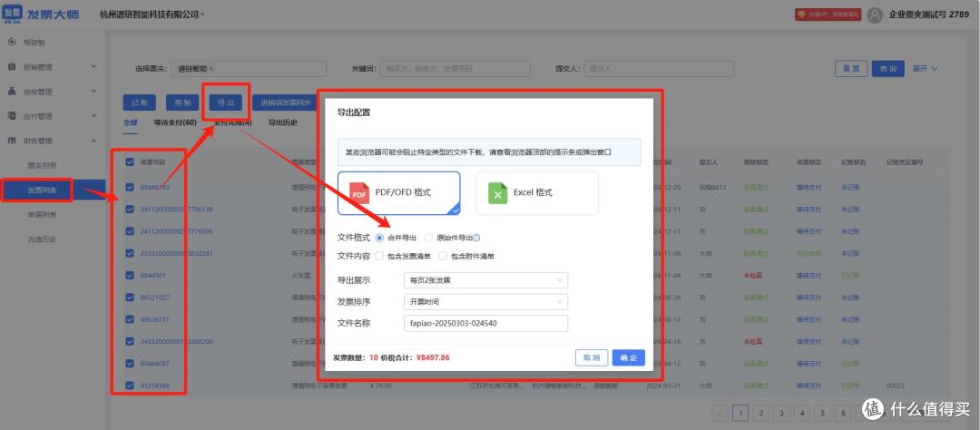Choose the PDF/OFD 格式 card
This screenshot has height=430, width=980.
398,193
